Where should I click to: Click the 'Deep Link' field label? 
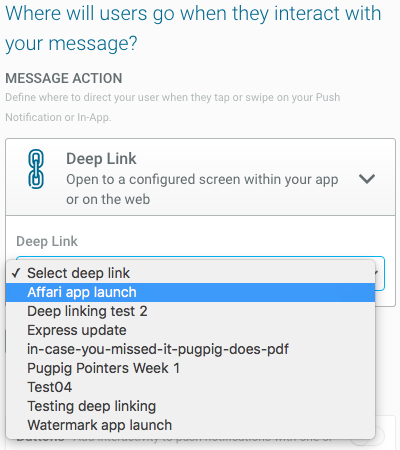[x=47, y=241]
